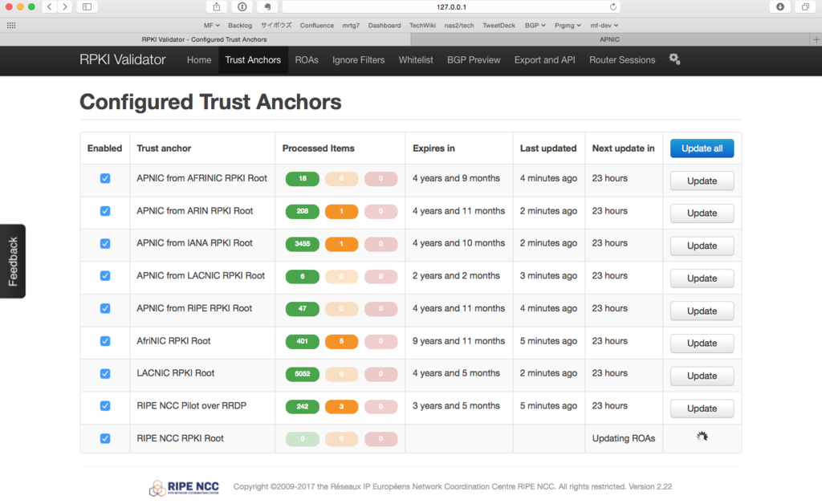Click the RPKI Validator brand link
The image size is (822, 504).
[x=123, y=59]
